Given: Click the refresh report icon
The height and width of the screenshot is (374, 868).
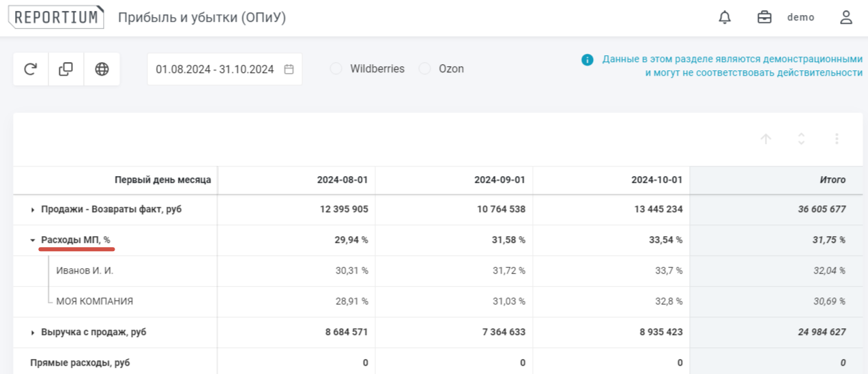Looking at the screenshot, I should [31, 69].
